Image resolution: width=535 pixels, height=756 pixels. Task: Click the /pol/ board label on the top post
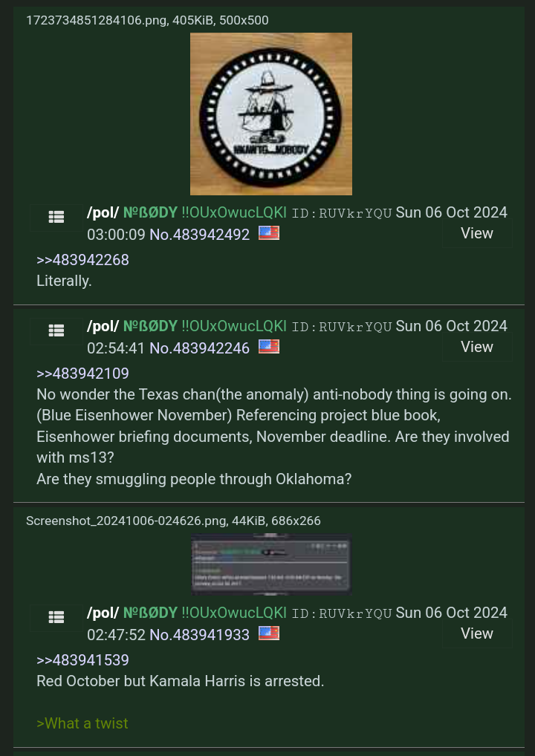point(103,212)
